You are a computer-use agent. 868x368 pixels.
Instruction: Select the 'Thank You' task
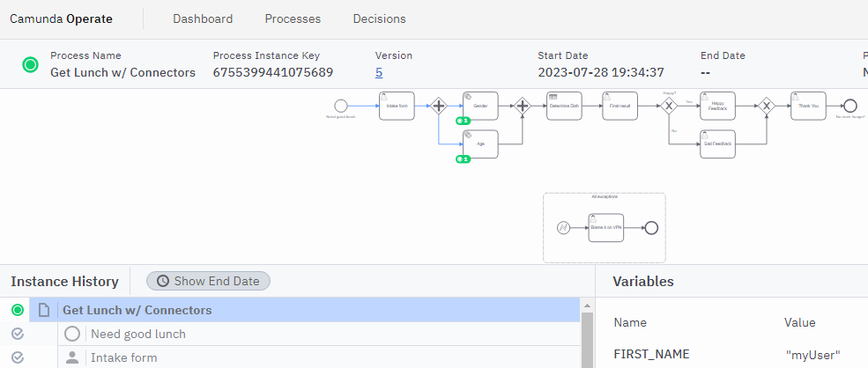click(808, 106)
